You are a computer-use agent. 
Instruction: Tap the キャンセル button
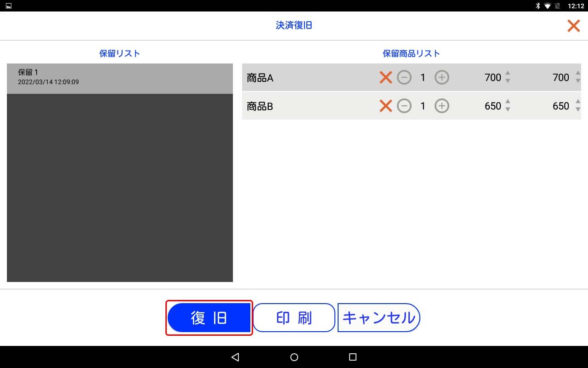pos(379,318)
